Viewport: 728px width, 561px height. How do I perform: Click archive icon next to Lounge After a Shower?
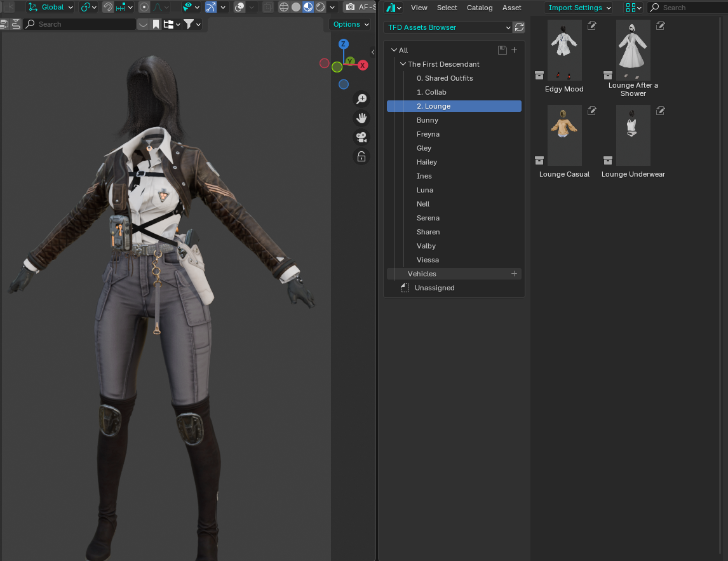[x=608, y=75]
